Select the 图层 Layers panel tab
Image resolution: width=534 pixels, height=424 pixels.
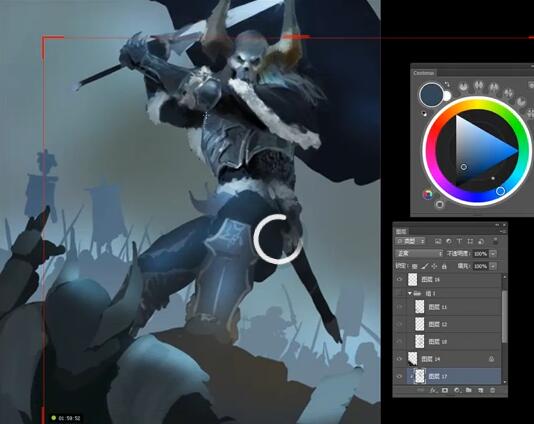tap(401, 232)
